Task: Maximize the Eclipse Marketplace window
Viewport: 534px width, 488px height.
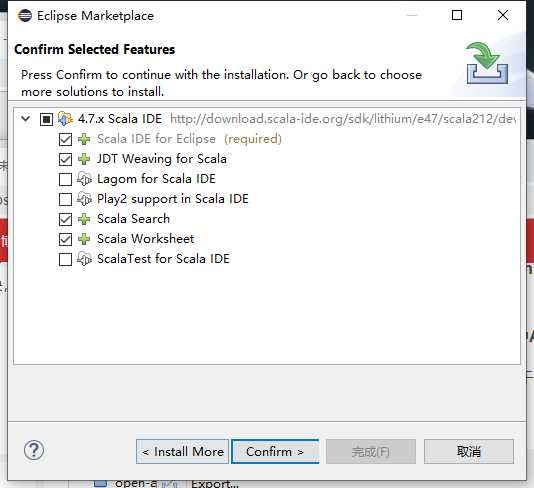Action: (x=457, y=15)
